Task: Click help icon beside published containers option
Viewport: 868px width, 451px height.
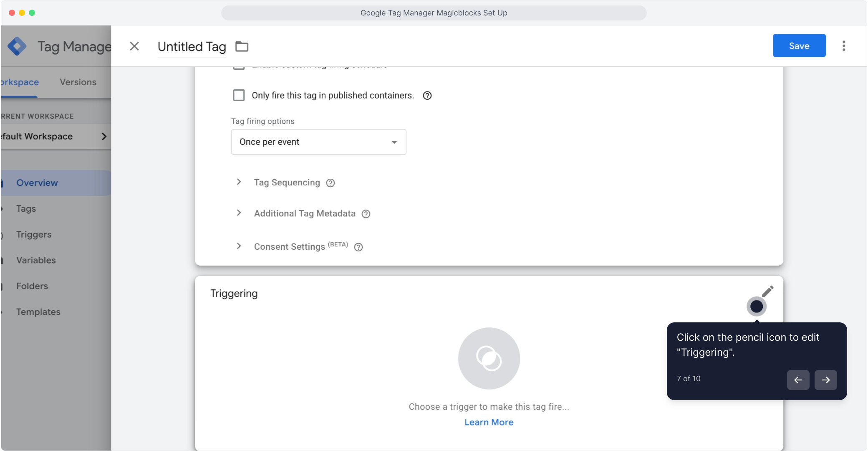Action: click(427, 96)
